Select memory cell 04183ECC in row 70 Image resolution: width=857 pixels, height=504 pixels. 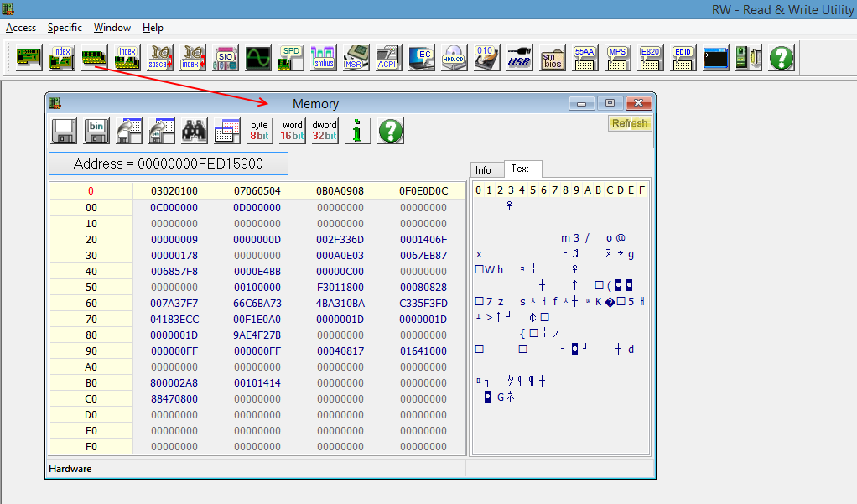pyautogui.click(x=174, y=320)
